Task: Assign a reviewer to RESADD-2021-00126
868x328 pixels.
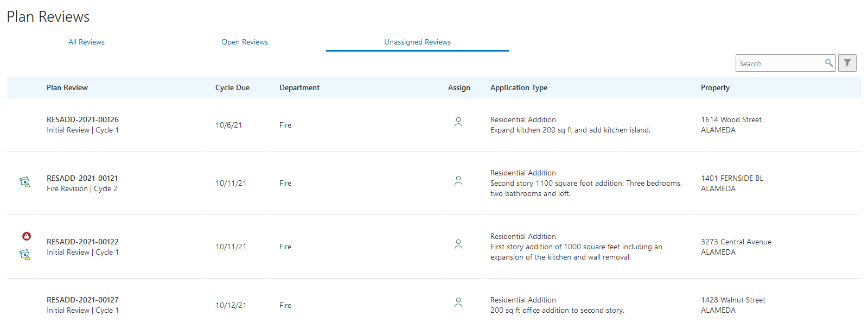Action: tap(458, 123)
